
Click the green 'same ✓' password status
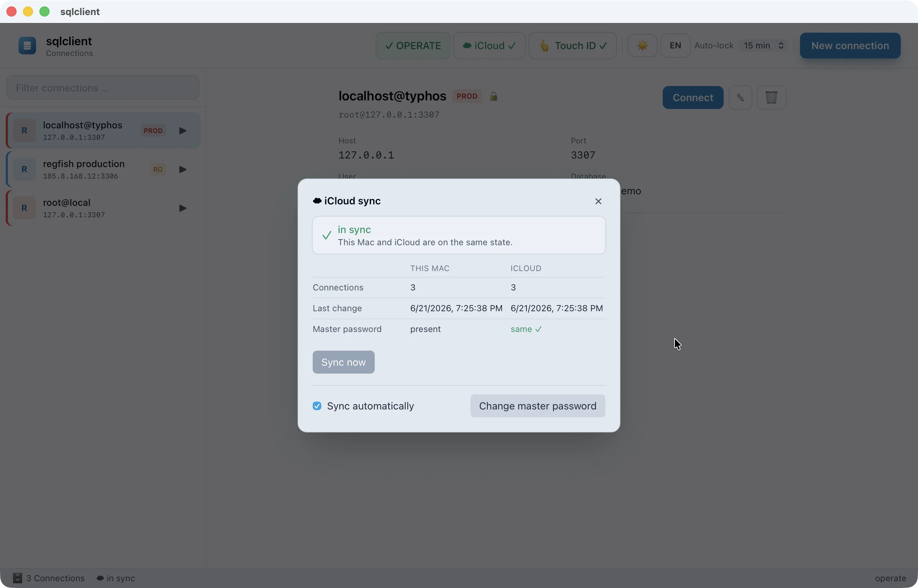(526, 329)
